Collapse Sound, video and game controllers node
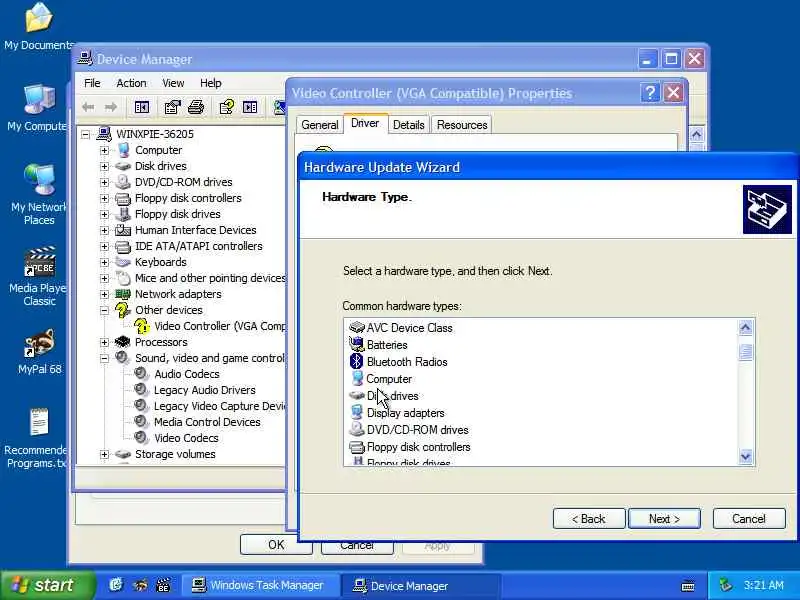The width and height of the screenshot is (800, 600). pyautogui.click(x=104, y=358)
